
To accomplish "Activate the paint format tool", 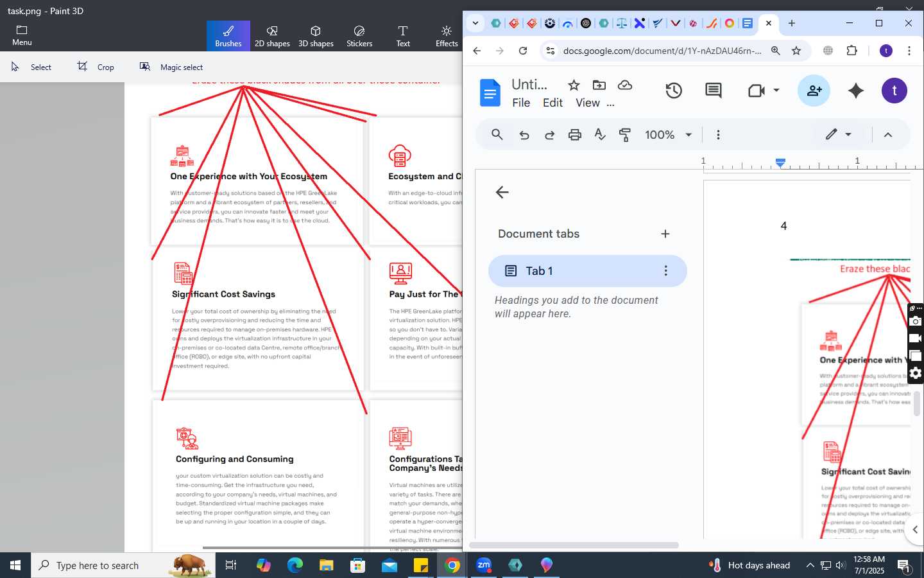I will point(625,134).
